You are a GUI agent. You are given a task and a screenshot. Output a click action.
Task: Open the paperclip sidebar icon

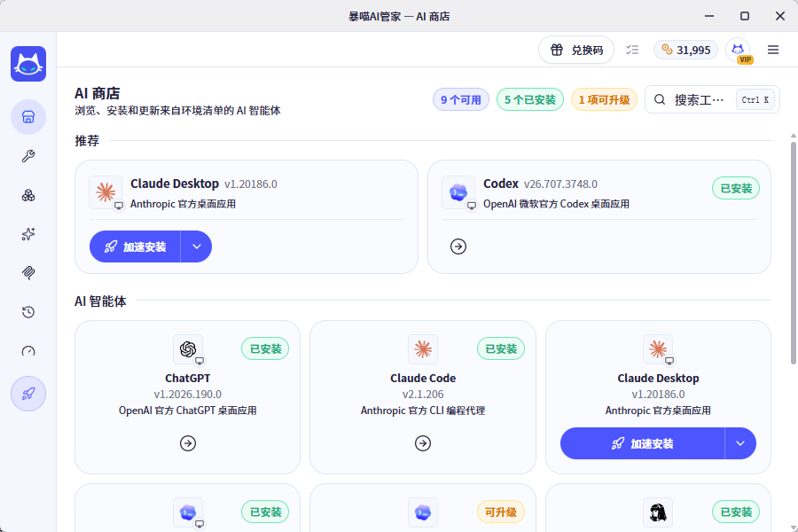click(28, 273)
